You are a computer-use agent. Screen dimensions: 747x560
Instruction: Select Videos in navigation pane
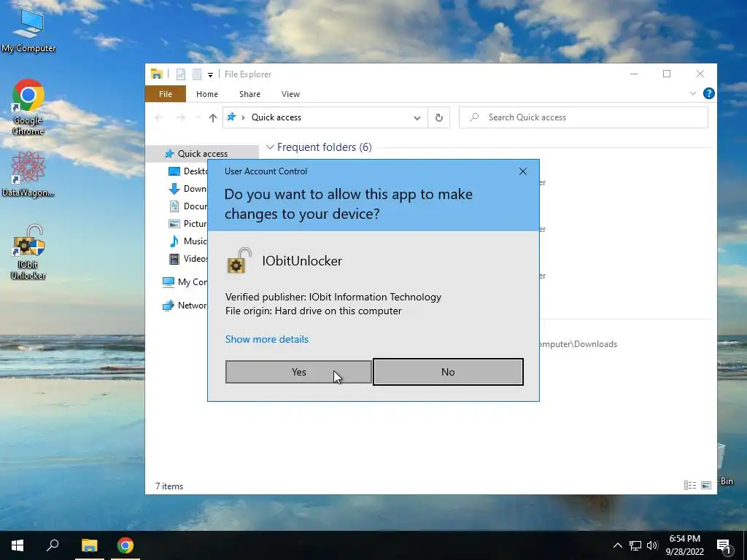coord(188,259)
